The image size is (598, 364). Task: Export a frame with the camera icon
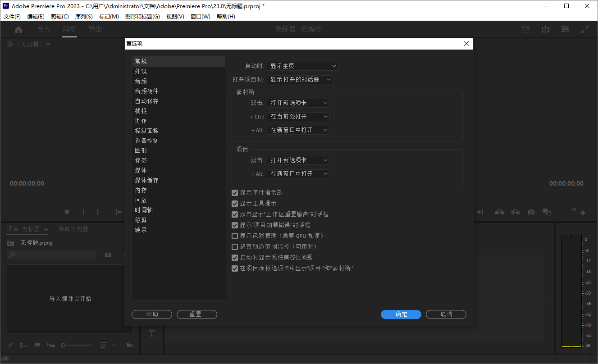[x=531, y=212]
